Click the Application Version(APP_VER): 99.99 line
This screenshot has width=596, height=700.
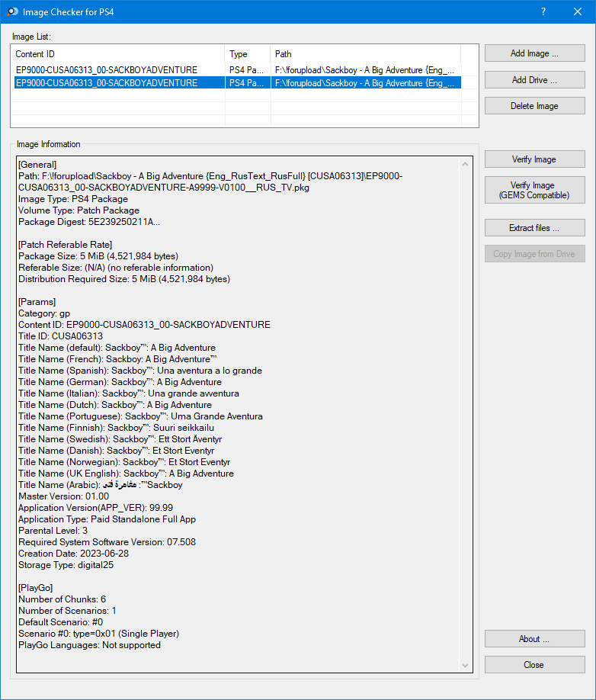tap(95, 508)
